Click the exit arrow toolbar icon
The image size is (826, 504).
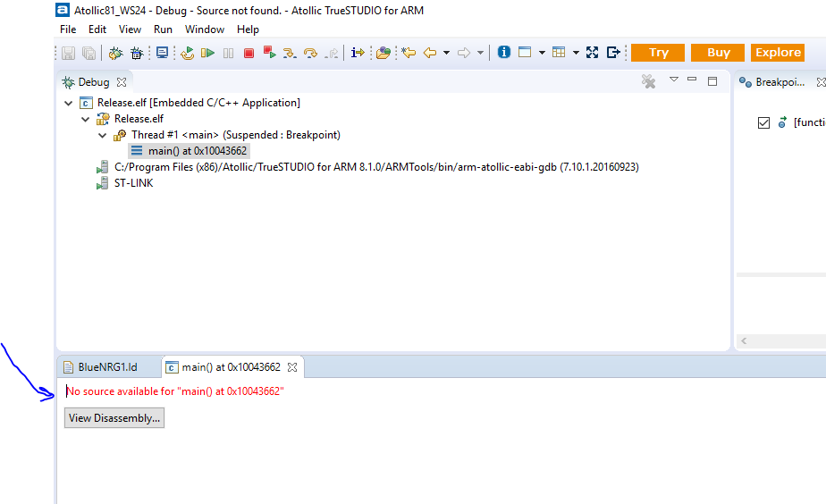[x=613, y=52]
